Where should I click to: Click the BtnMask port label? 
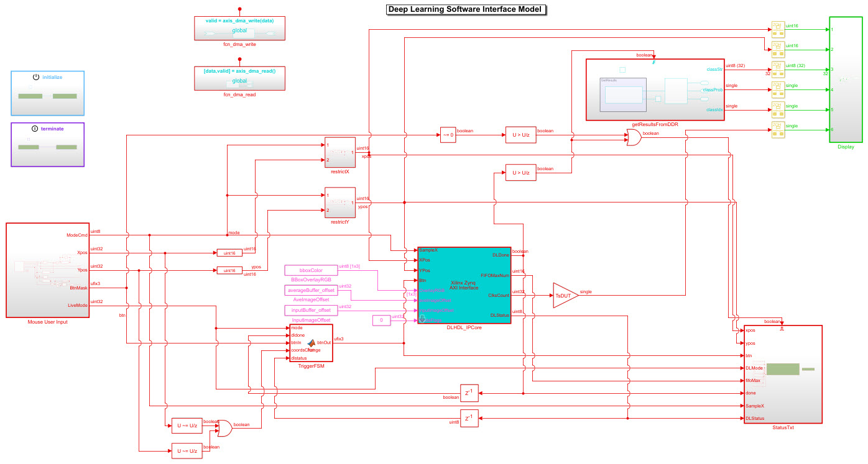coord(78,288)
